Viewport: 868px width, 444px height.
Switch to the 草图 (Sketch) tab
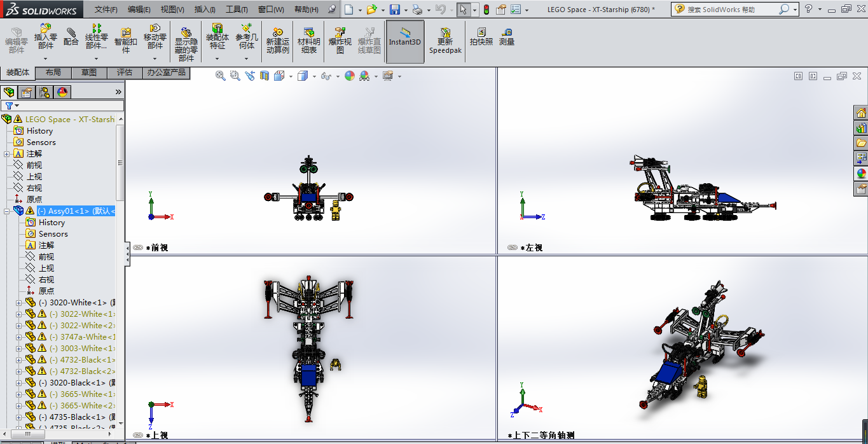(x=89, y=73)
